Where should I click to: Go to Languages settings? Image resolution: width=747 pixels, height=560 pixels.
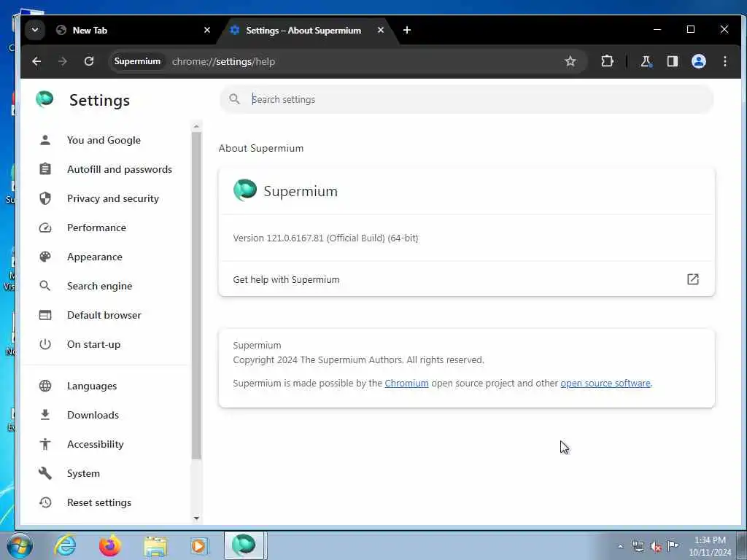pos(92,386)
